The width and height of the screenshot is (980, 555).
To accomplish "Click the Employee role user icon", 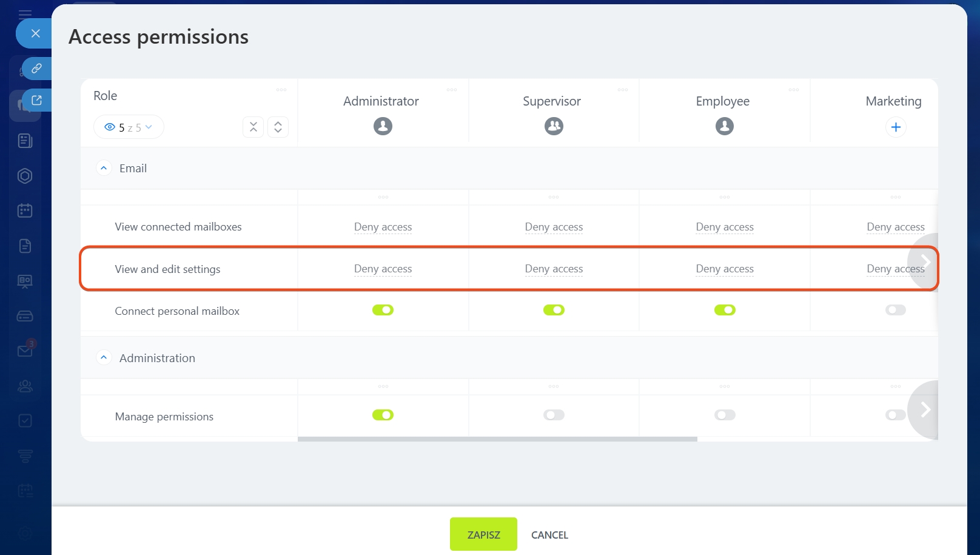I will click(724, 126).
